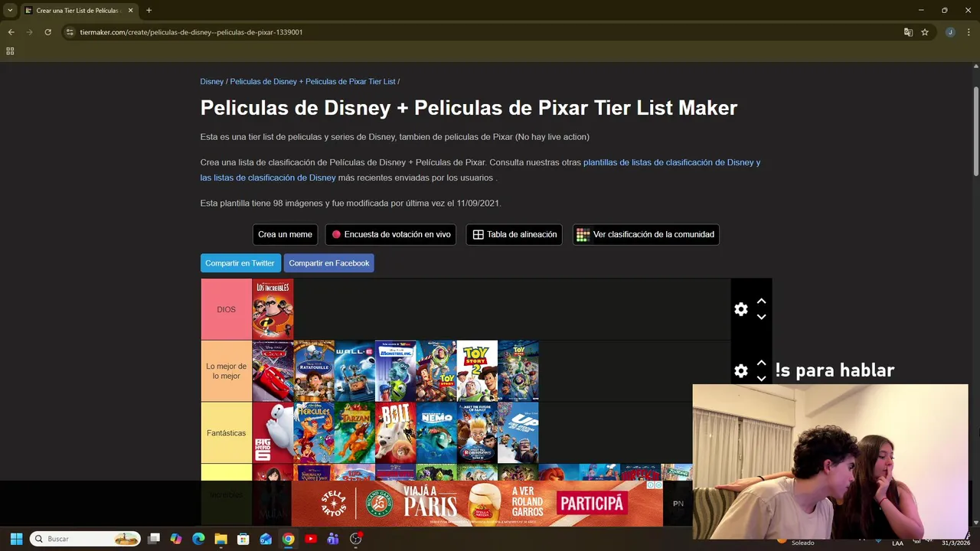Share with Compartir en Facebook button

pyautogui.click(x=329, y=263)
